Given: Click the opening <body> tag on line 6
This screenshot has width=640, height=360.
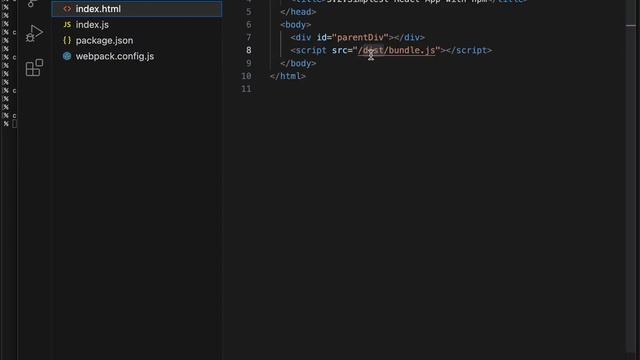Looking at the screenshot, I should [296, 25].
